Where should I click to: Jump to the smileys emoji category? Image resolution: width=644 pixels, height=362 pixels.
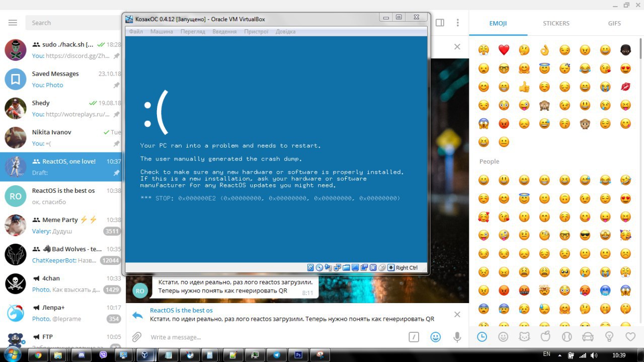point(503,337)
